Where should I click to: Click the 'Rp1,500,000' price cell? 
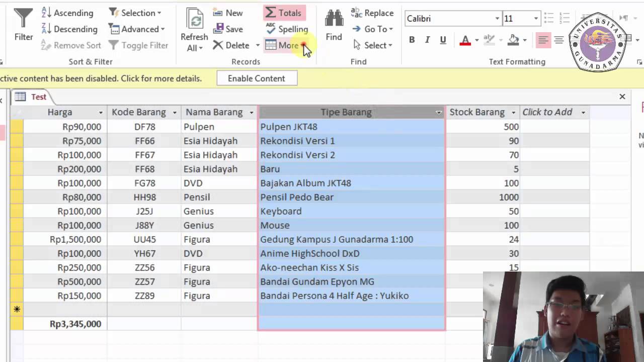(x=65, y=239)
